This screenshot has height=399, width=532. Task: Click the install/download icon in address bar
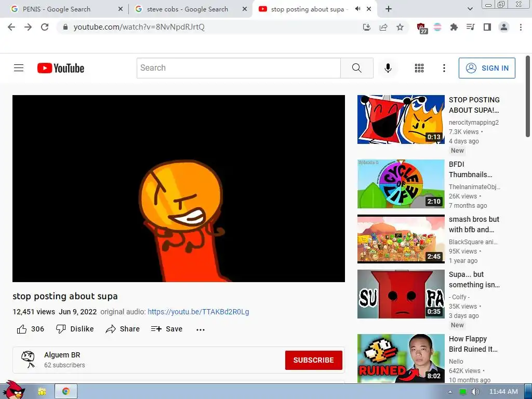pos(366,27)
